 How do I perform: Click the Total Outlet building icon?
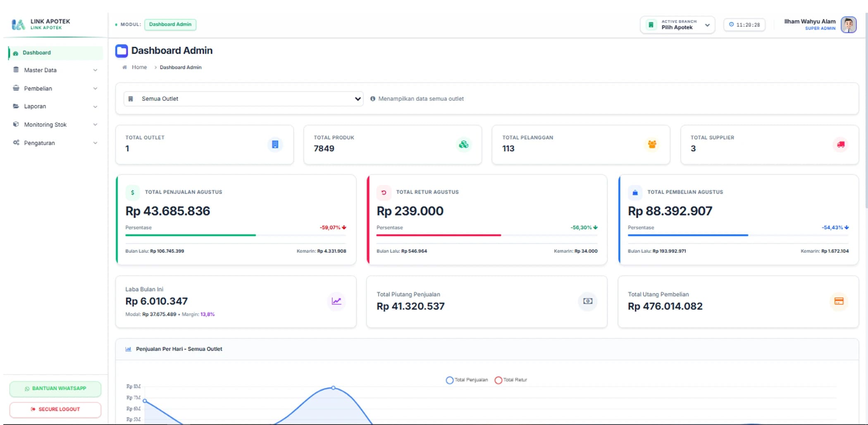(275, 145)
